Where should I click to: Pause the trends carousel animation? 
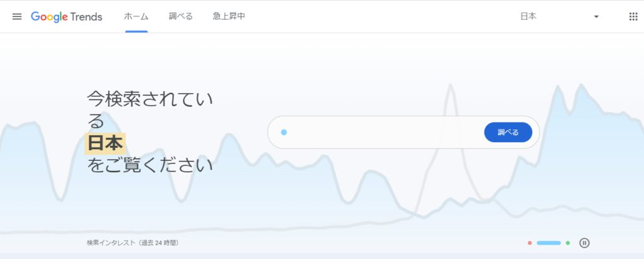coord(584,243)
